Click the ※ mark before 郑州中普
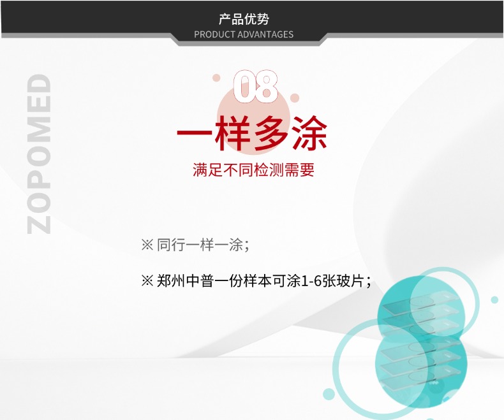 [x=147, y=281]
